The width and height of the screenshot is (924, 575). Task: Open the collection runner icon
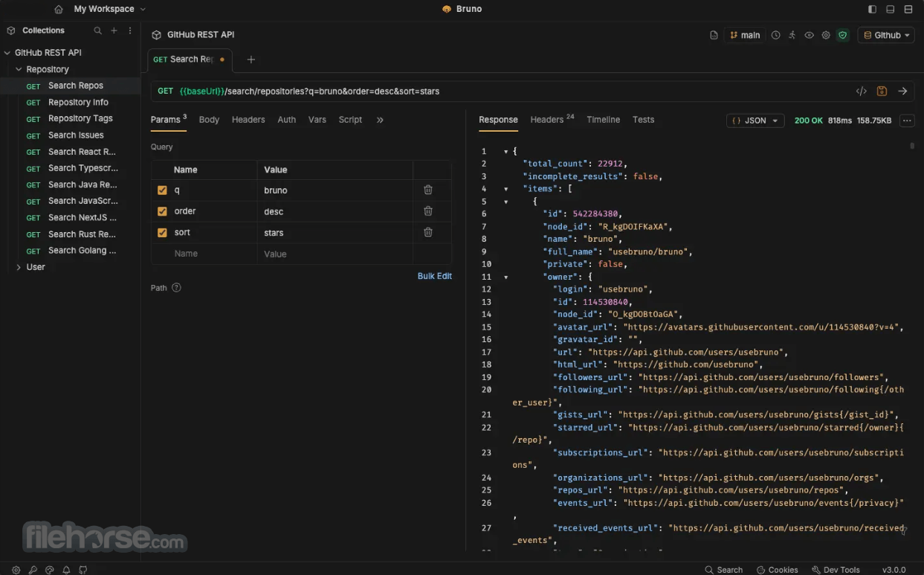[792, 35]
